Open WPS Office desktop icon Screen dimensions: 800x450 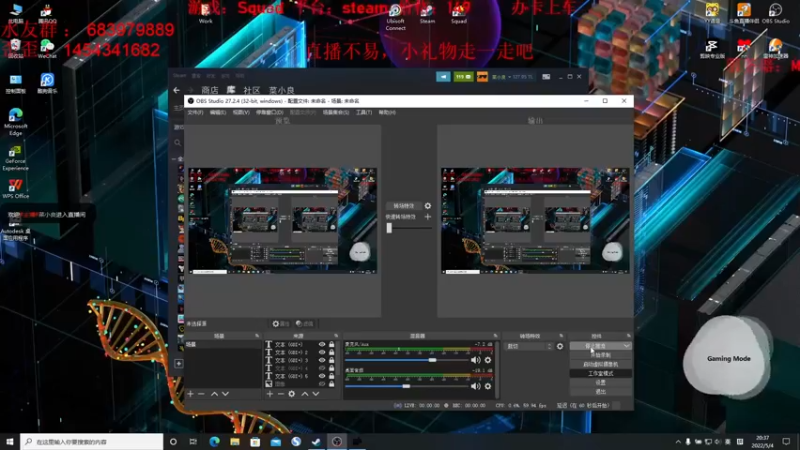[x=15, y=188]
